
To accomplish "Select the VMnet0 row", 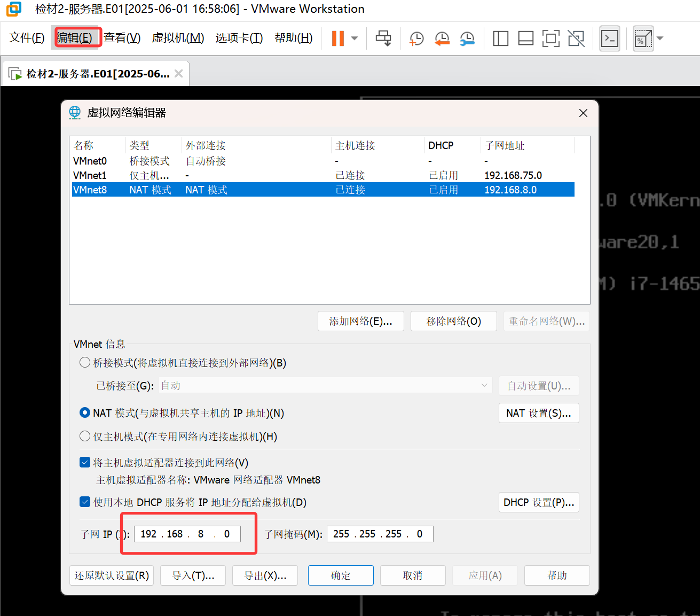I will (x=323, y=161).
